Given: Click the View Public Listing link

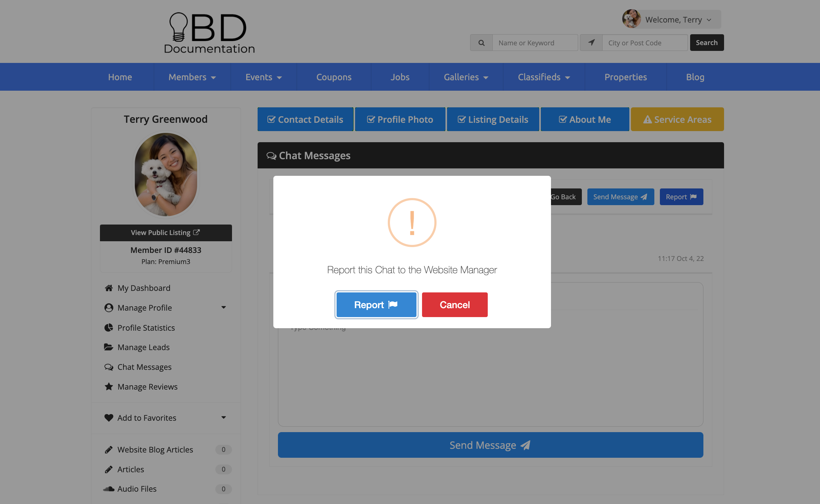Looking at the screenshot, I should (166, 232).
